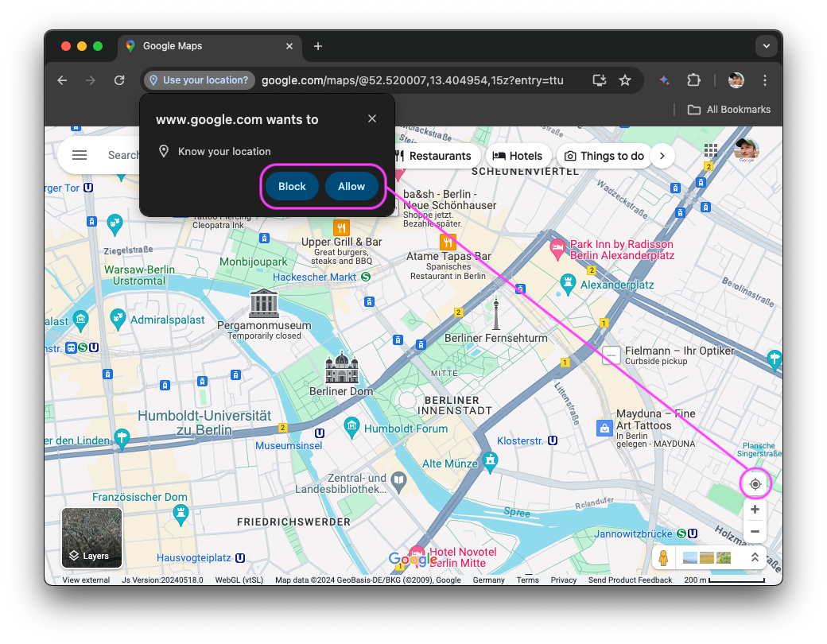Screen dimensions: 827x644
Task: Open the Google Maps hamburger menu
Action: click(x=80, y=155)
